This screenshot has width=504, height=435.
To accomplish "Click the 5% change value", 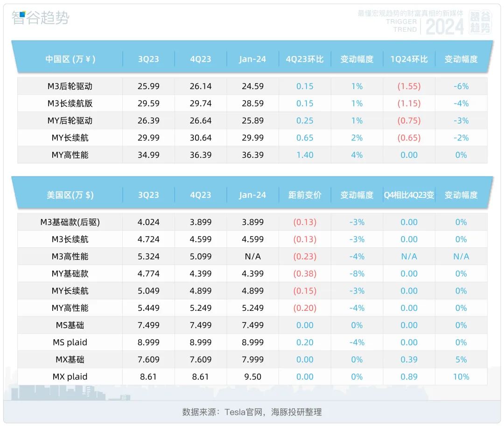I will [x=461, y=359].
